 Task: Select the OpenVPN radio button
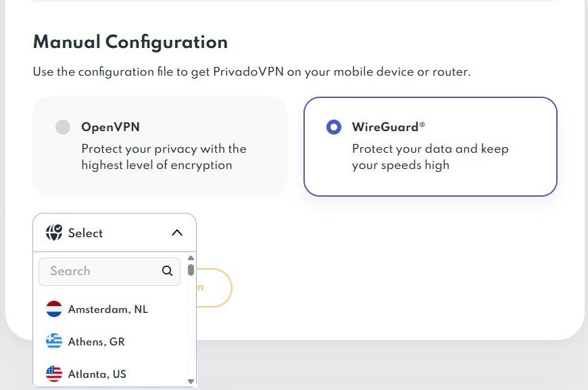pyautogui.click(x=63, y=127)
